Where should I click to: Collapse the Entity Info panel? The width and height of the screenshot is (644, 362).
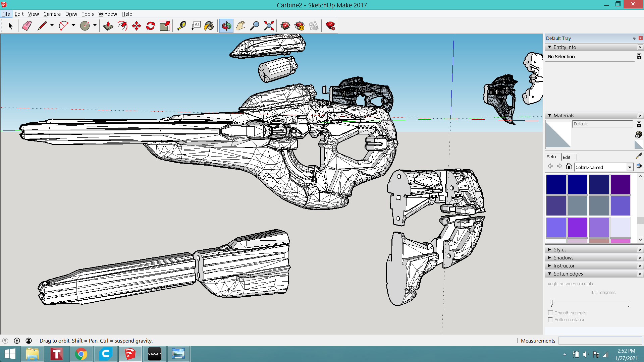tap(549, 47)
